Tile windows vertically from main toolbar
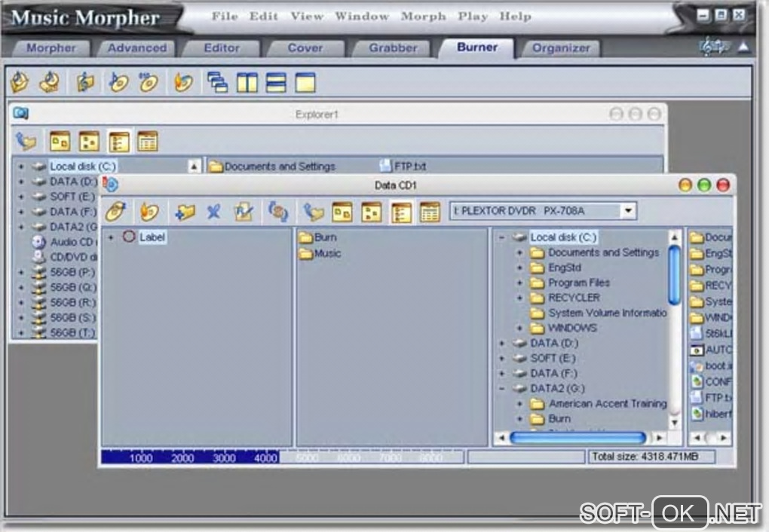 [x=247, y=82]
